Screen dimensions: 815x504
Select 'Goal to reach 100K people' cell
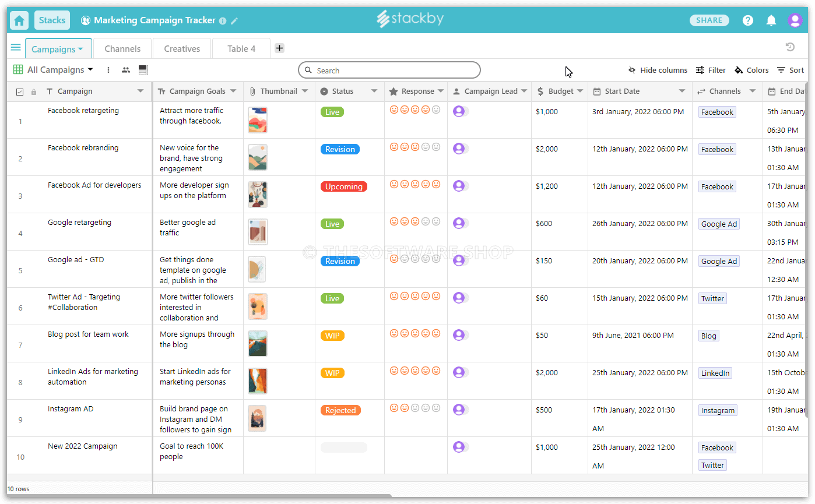tap(198, 456)
